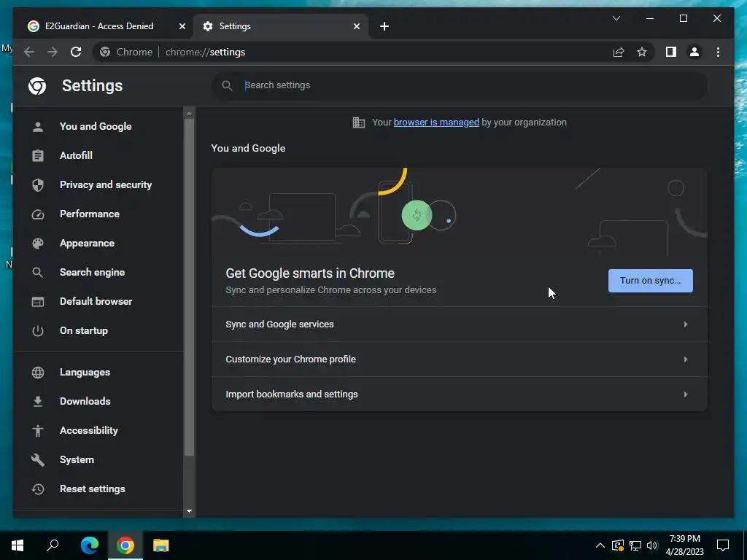Viewport: 747px width, 560px height.
Task: Open File Explorer from the taskbar
Action: click(161, 545)
